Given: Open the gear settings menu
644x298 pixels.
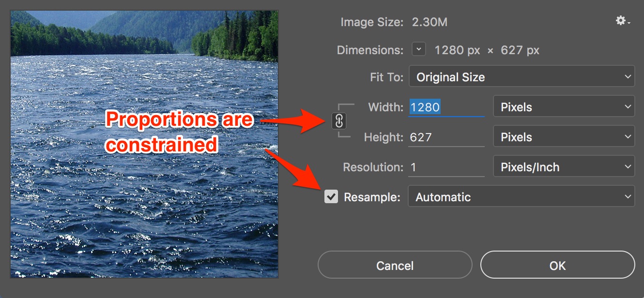Looking at the screenshot, I should click(x=622, y=21).
